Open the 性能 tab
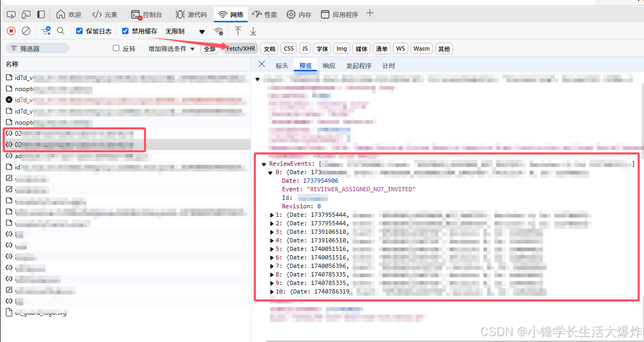Screen dimensions: 644x342 [x=264, y=14]
